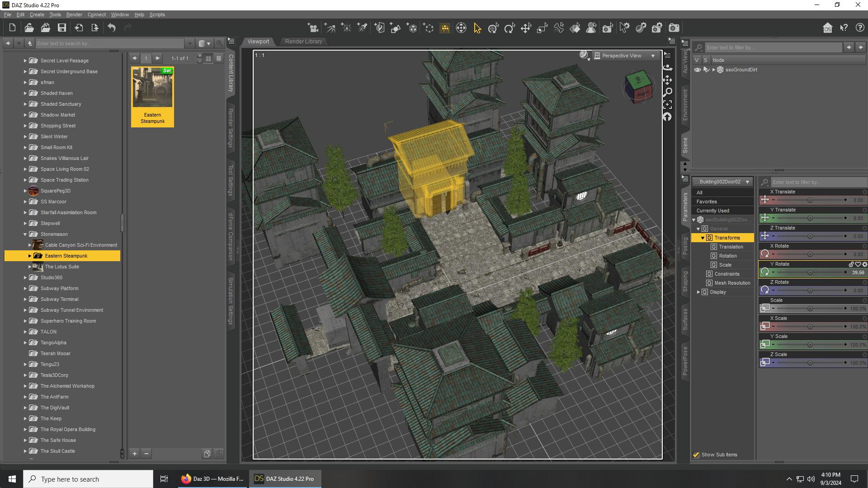The image size is (868, 488).
Task: Click the Undo arrow icon
Action: [112, 28]
